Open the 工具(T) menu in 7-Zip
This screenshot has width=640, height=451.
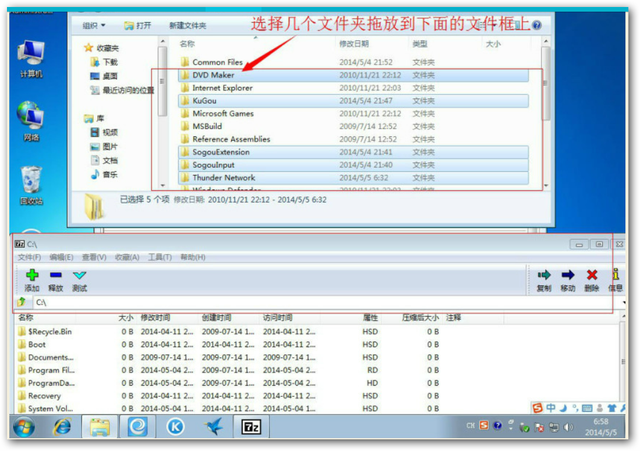[x=160, y=258]
